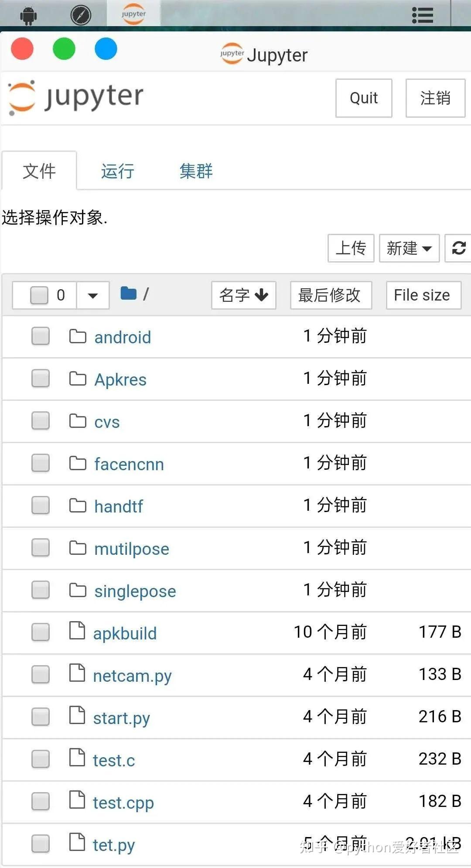Click the 注销 logout button
This screenshot has width=471, height=868.
[x=435, y=98]
